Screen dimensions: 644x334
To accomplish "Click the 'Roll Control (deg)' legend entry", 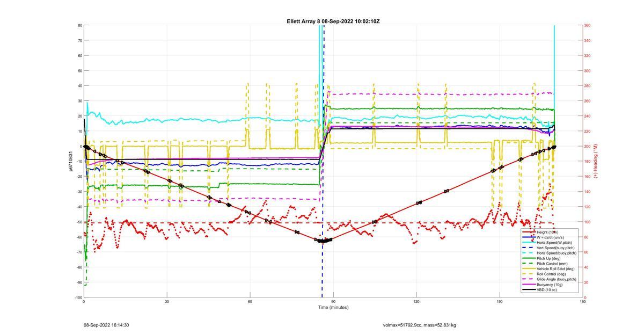I will [552, 274].
